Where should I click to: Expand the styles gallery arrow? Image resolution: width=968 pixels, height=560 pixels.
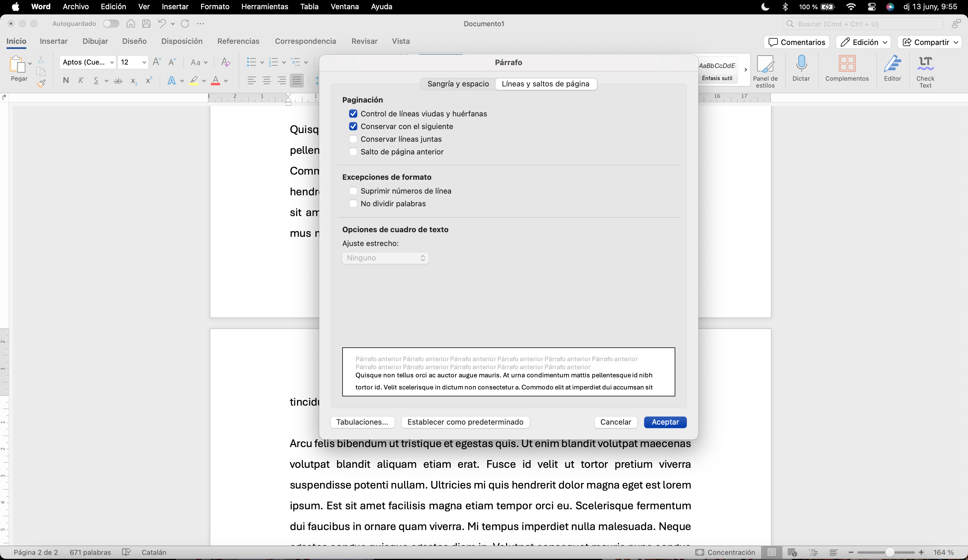[746, 69]
